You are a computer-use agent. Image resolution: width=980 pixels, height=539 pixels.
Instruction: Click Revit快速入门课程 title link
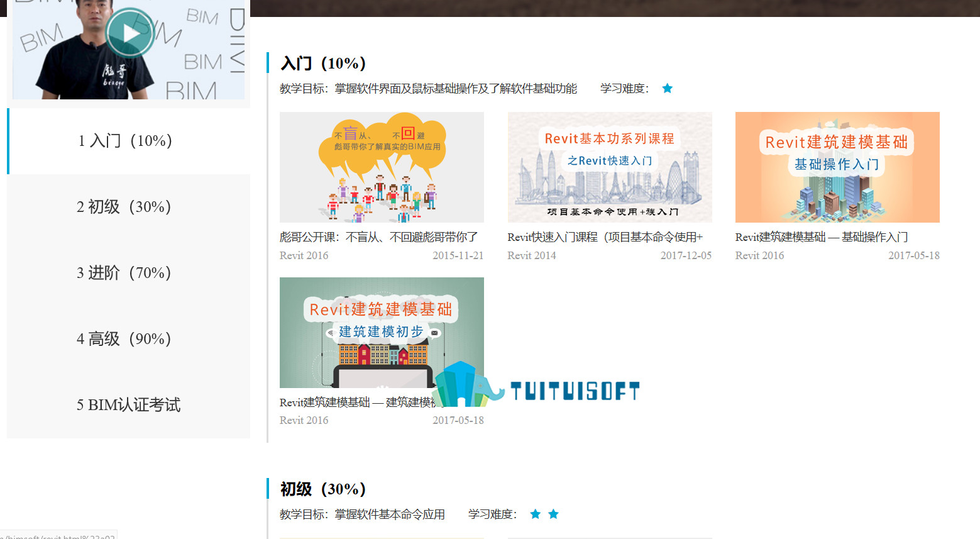click(605, 237)
